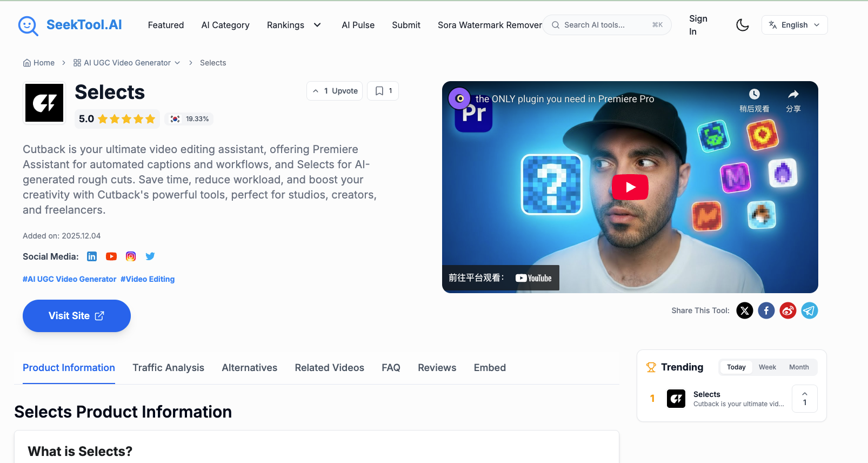
Task: Open the AI Category nav item
Action: [x=225, y=25]
